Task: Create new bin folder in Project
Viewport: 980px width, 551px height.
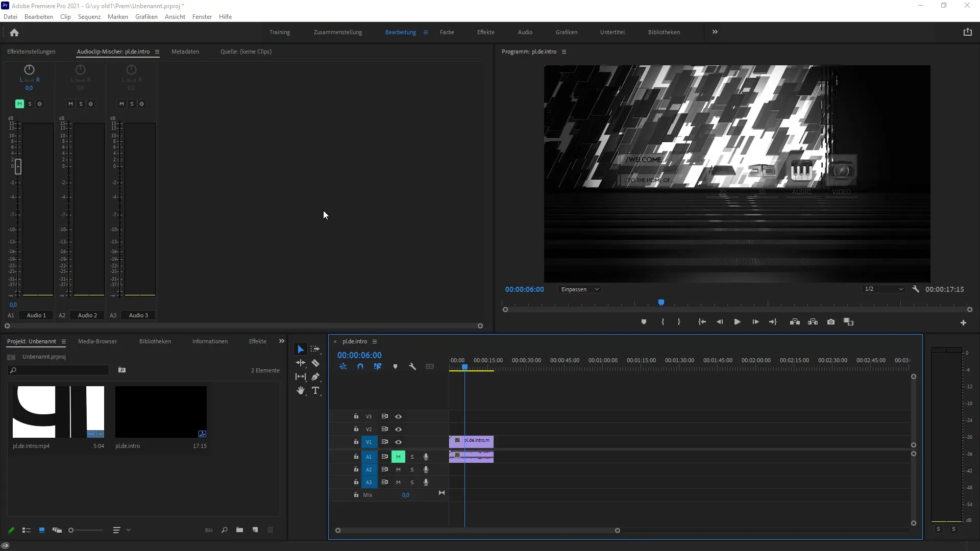Action: pyautogui.click(x=239, y=531)
